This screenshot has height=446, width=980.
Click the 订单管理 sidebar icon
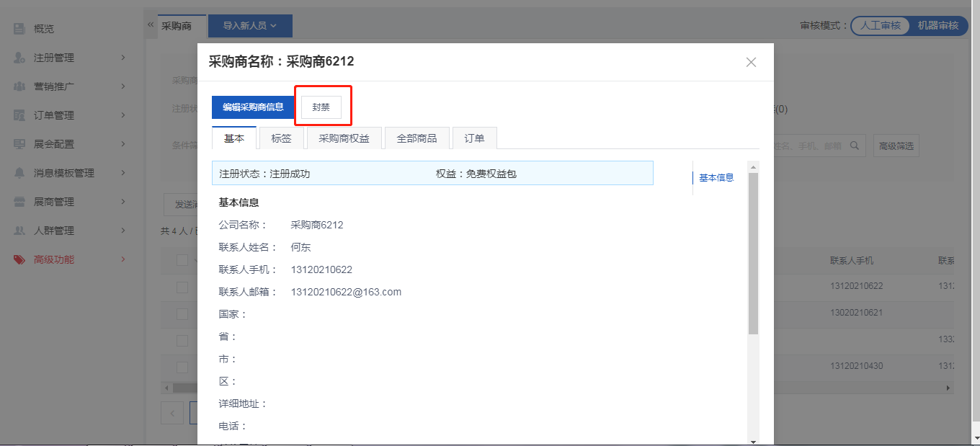(x=19, y=115)
